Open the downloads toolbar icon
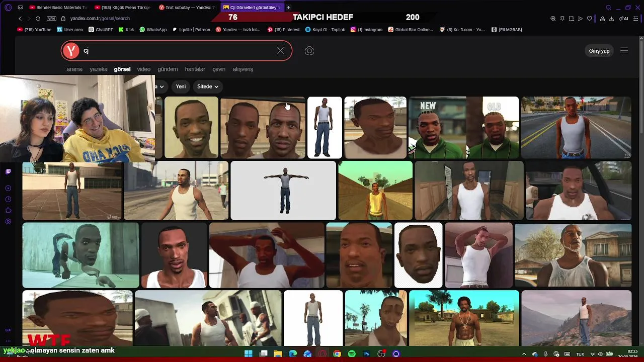The width and height of the screenshot is (644, 362). coord(611,19)
